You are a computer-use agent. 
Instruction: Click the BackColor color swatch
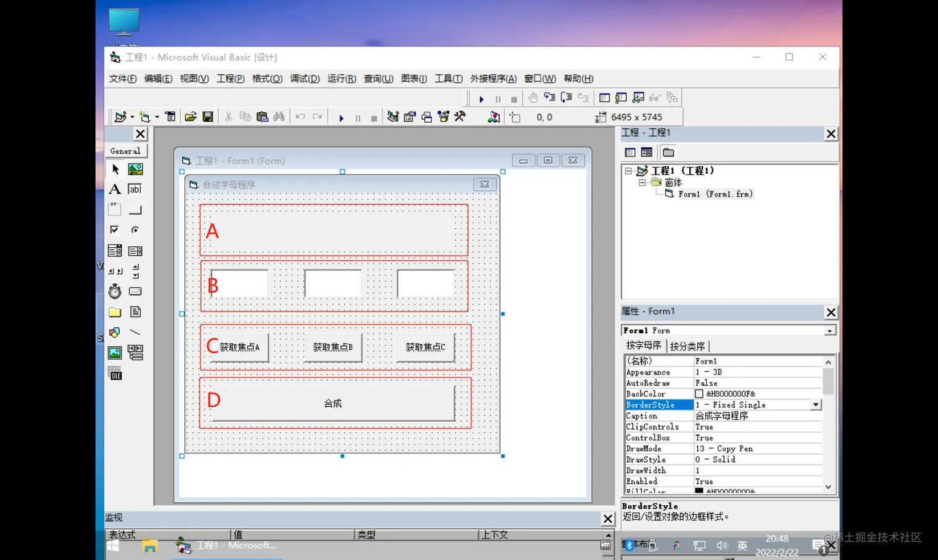tap(699, 394)
